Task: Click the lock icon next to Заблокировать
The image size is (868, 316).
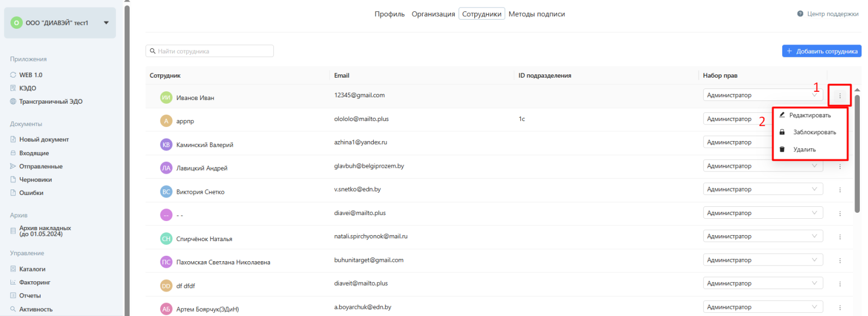Action: click(782, 132)
